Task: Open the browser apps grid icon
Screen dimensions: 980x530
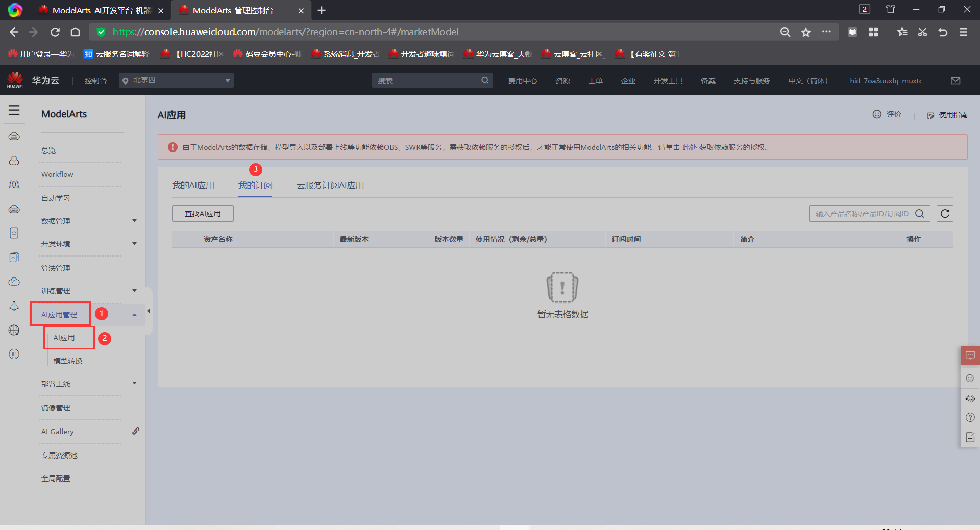Action: coord(873,32)
